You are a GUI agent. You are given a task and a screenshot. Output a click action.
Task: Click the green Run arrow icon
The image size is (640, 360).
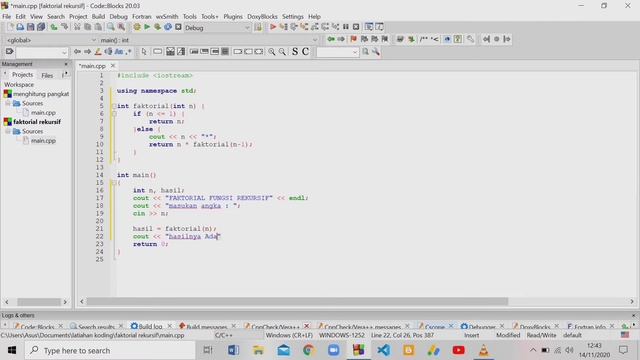tap(147, 27)
